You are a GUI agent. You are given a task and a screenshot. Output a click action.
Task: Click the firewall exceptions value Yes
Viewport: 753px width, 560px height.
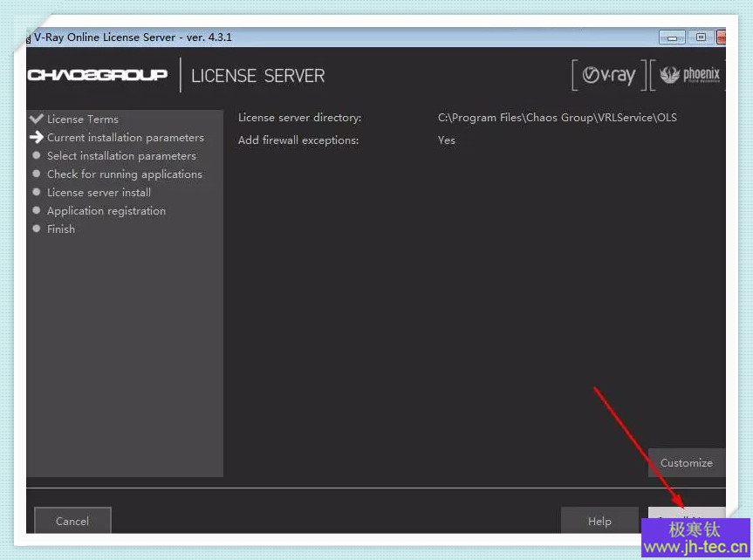[x=446, y=140]
